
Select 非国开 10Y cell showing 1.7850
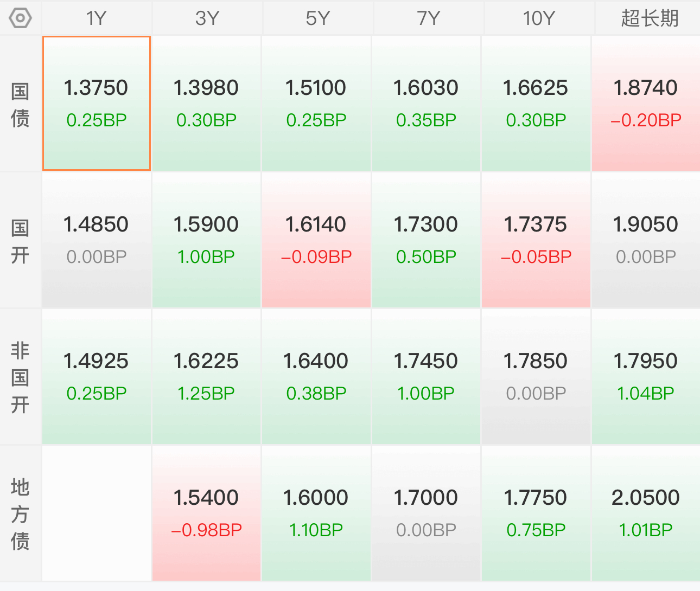(536, 377)
